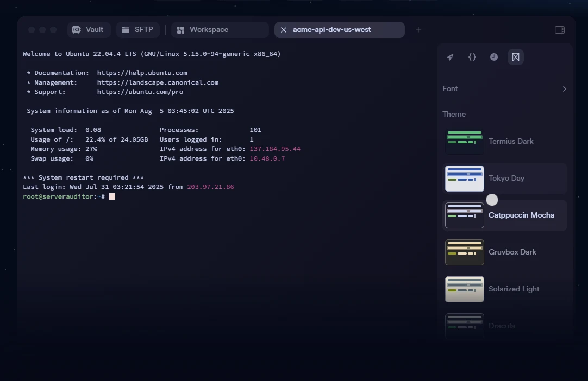Image resolution: width=588 pixels, height=381 pixels.
Task: Open the https://landscape.canonical.com link
Action: [x=158, y=82]
